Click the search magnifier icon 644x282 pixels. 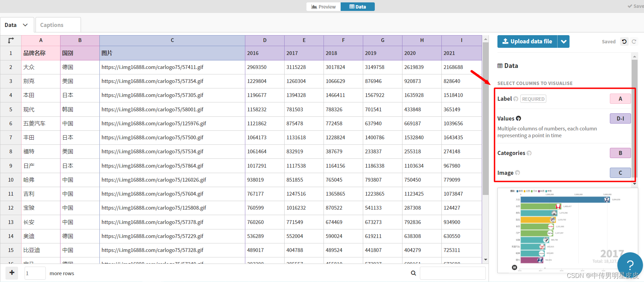413,273
